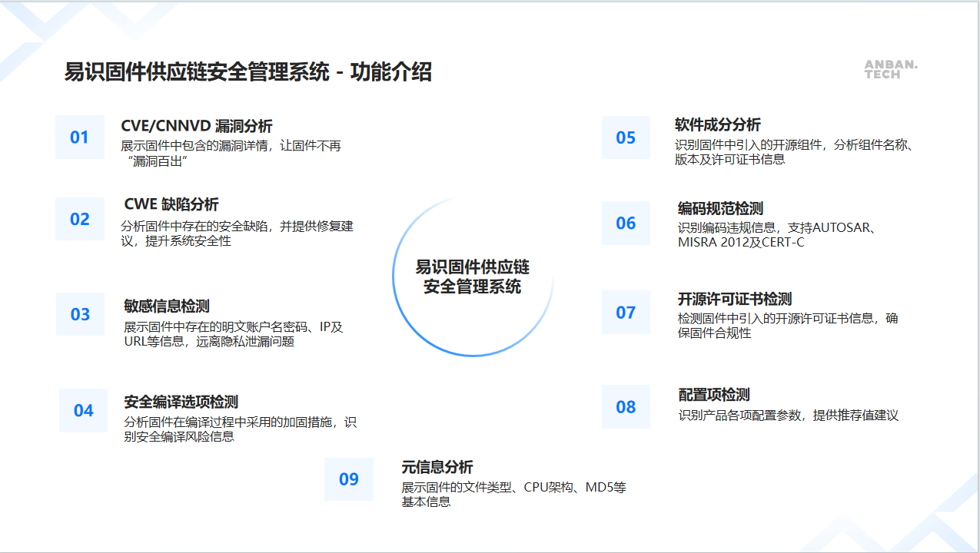Click the center circle 易识固件供应链安全管理系统
Screen dimensions: 980x553
tap(473, 277)
